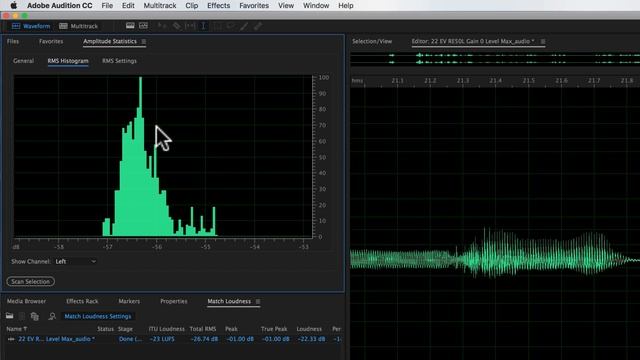Select the Lasso Selection tool

click(x=231, y=26)
